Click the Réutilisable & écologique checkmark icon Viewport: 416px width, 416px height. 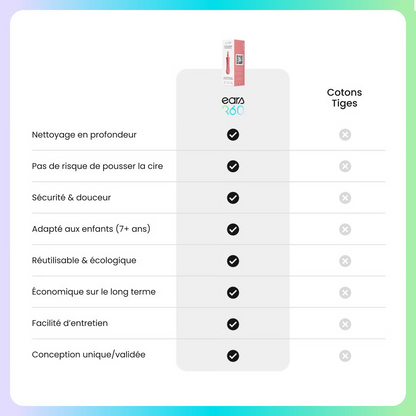coord(233,261)
